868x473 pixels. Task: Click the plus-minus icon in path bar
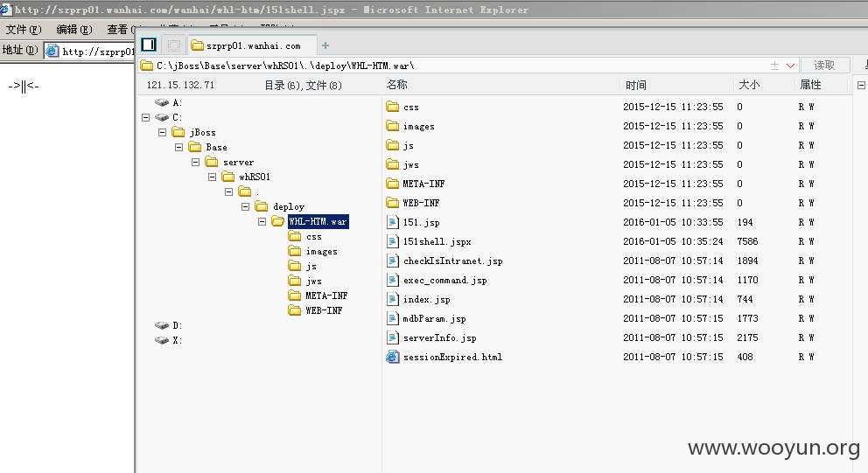(774, 66)
